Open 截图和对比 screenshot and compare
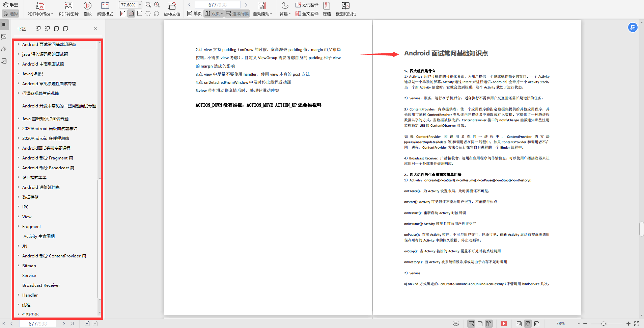644x328 pixels. (x=345, y=9)
